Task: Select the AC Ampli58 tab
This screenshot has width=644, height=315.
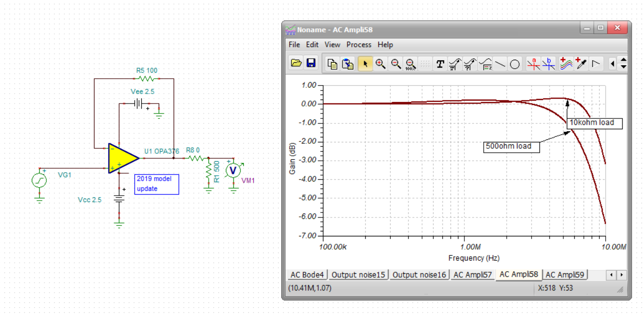Action: [x=519, y=274]
